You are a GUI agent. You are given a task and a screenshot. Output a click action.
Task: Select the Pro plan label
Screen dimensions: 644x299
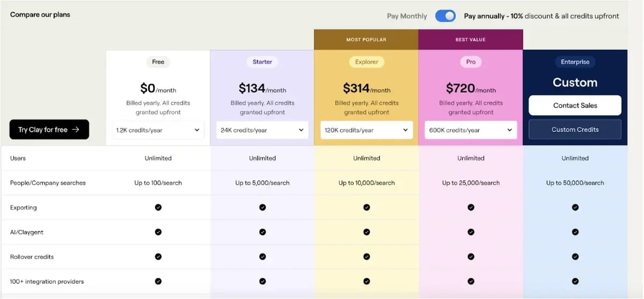tap(471, 62)
